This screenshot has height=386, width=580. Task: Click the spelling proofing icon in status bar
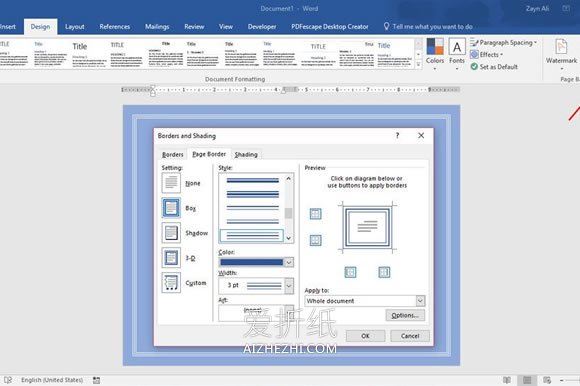point(8,380)
